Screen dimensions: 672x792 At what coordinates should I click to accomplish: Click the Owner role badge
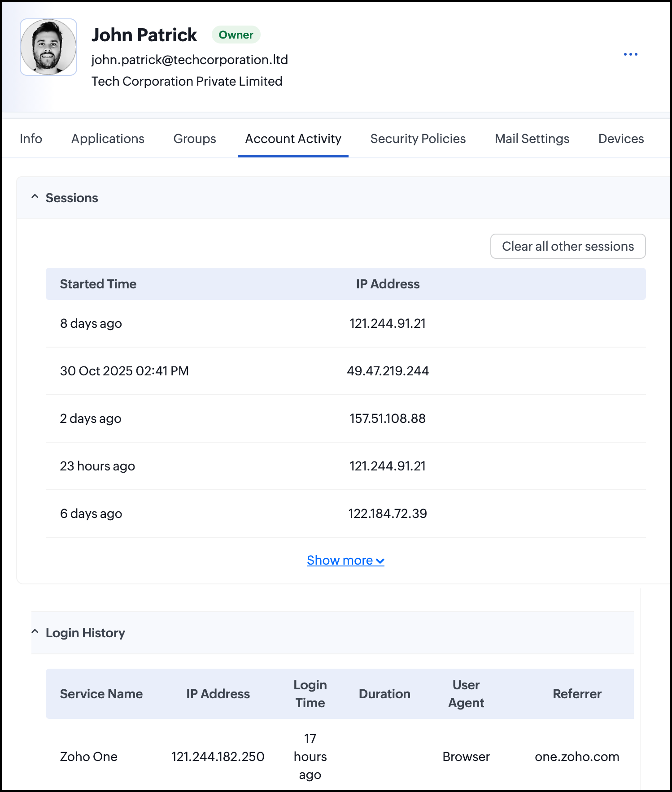(x=236, y=35)
